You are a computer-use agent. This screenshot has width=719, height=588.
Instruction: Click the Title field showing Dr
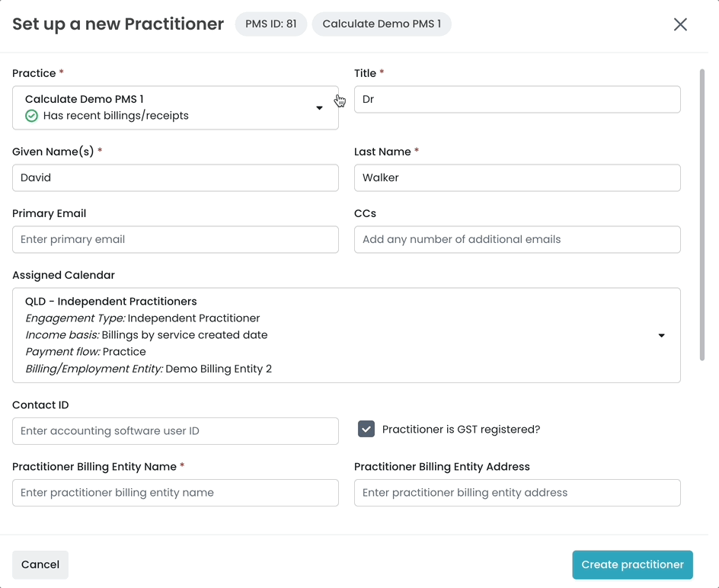point(517,99)
